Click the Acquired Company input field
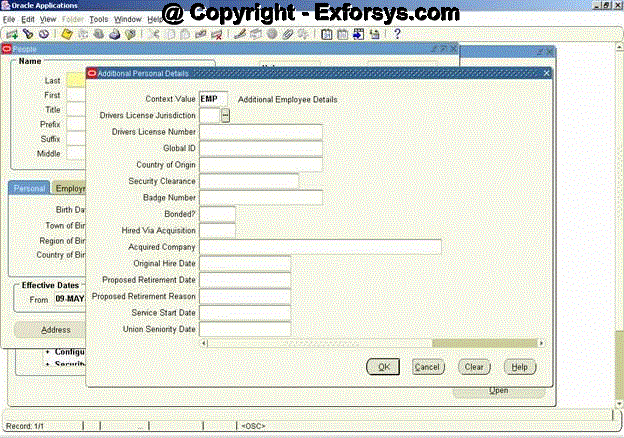The image size is (624, 438). pos(320,247)
